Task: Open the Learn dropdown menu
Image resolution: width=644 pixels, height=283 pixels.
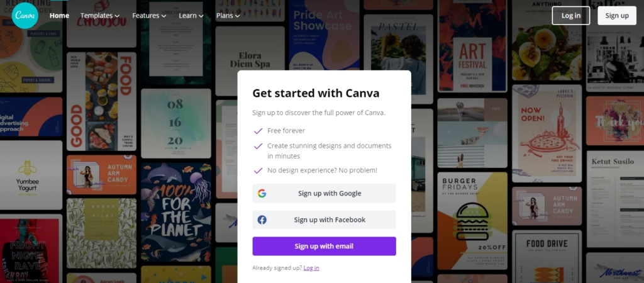Action: coord(191,16)
